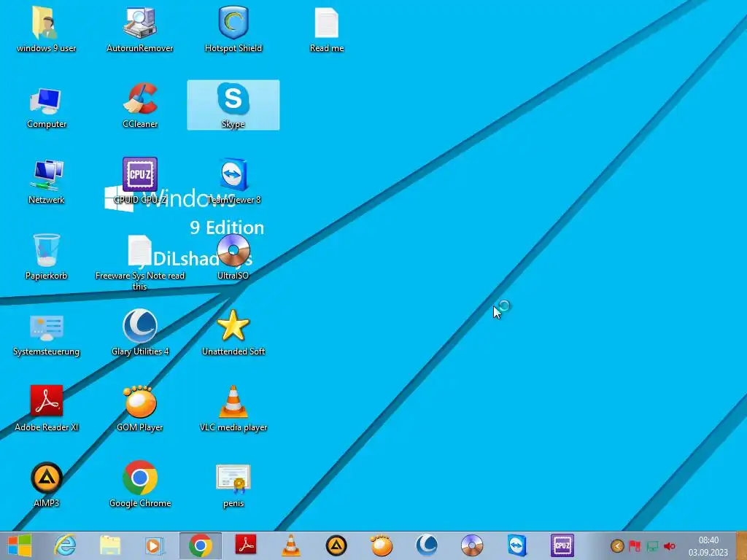Click the TeamViewer taskbar icon
The width and height of the screenshot is (747, 560).
tap(517, 545)
